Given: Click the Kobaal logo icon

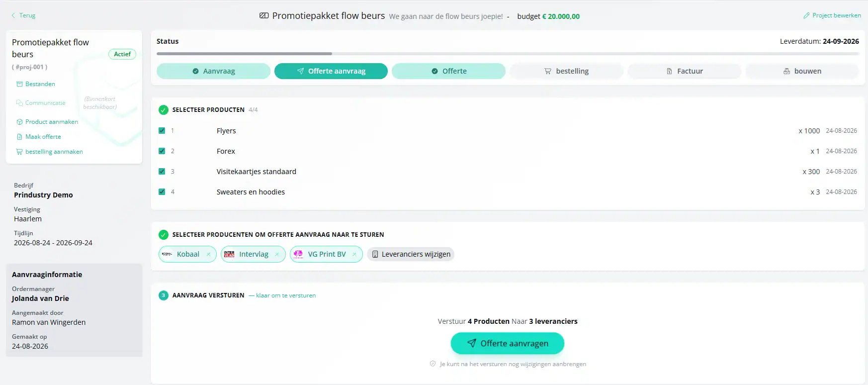Looking at the screenshot, I should click(x=167, y=254).
